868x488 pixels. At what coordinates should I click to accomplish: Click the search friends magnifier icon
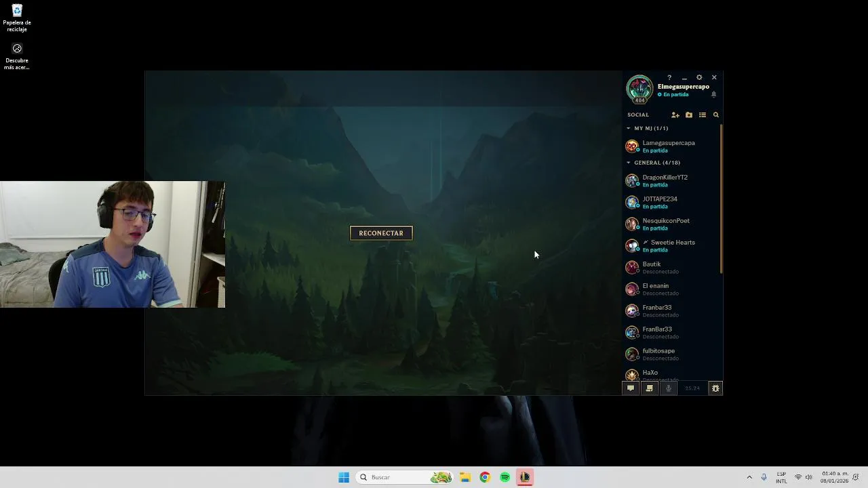click(715, 115)
